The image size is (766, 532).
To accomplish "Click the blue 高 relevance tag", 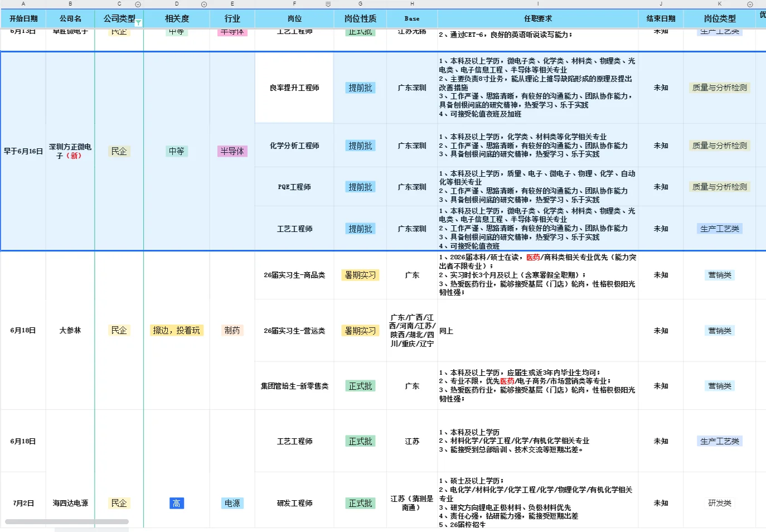I will click(x=177, y=503).
